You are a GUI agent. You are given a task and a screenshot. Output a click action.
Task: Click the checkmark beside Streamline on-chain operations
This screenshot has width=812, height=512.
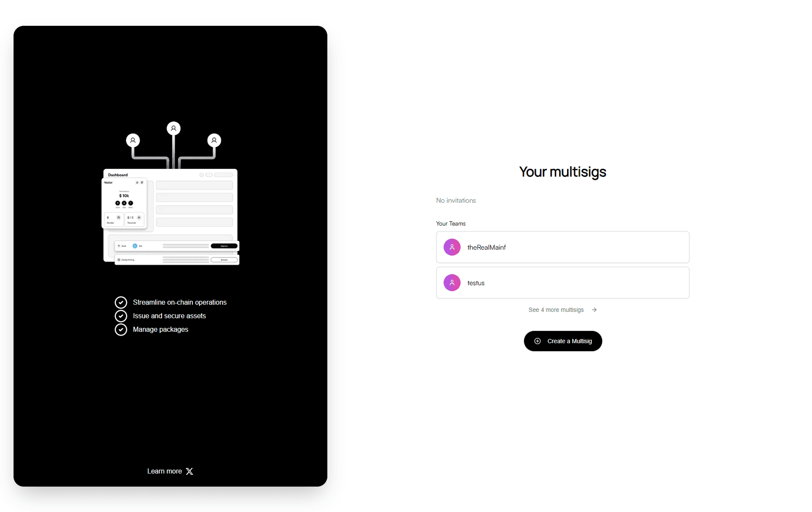point(121,302)
